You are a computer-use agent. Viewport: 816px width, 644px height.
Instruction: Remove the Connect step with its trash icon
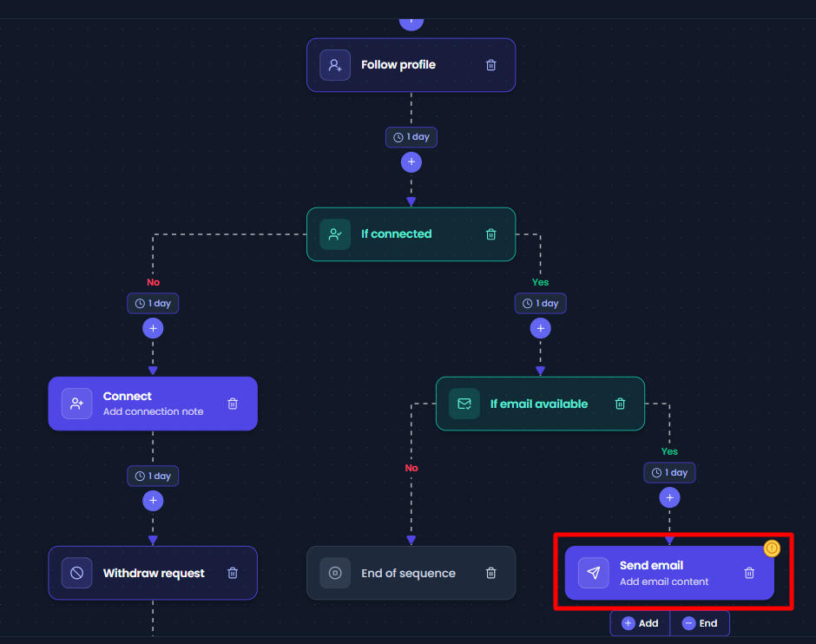[233, 404]
